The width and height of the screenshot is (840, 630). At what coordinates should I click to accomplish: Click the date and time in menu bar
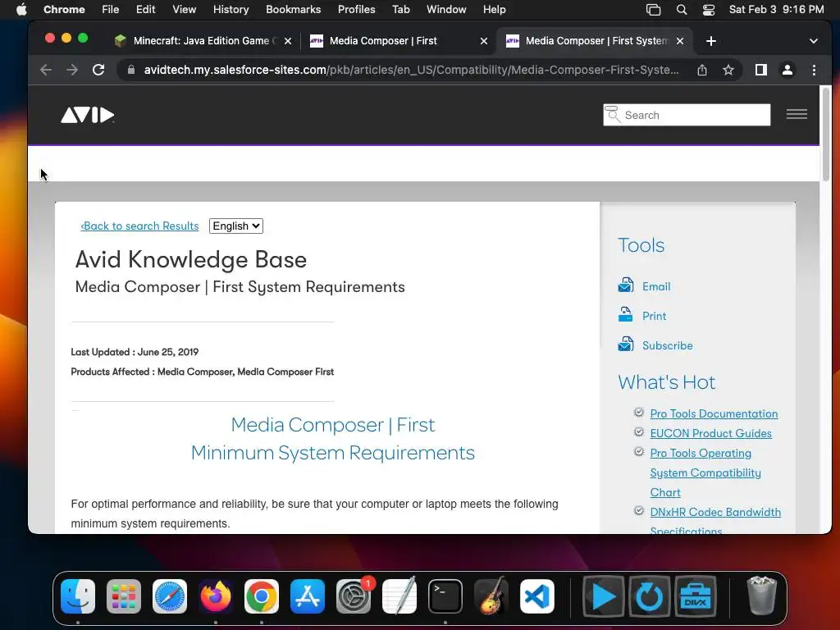(x=776, y=9)
